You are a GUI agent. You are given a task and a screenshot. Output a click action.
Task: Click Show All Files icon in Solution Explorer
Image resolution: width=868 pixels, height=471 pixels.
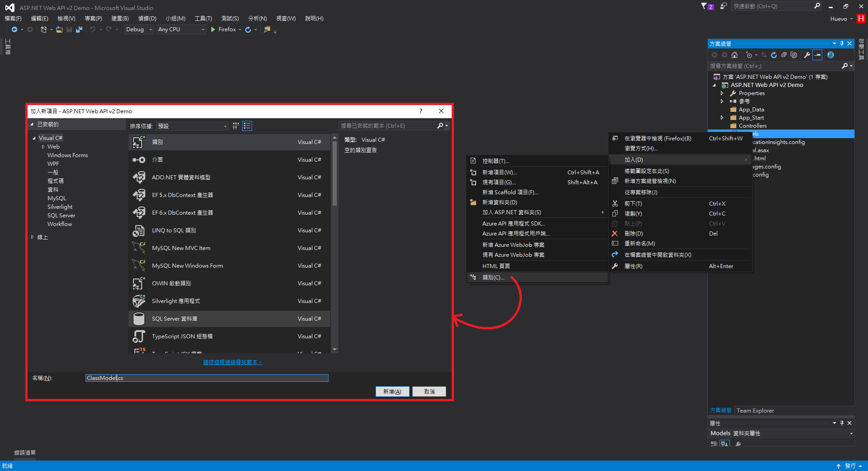click(794, 55)
